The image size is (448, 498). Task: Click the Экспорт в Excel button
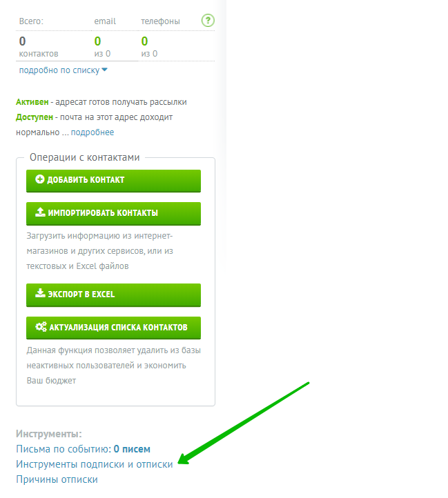(x=113, y=295)
